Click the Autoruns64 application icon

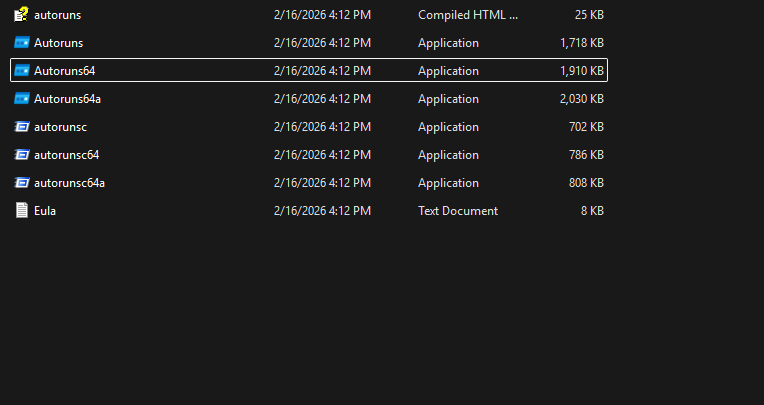click(x=21, y=71)
